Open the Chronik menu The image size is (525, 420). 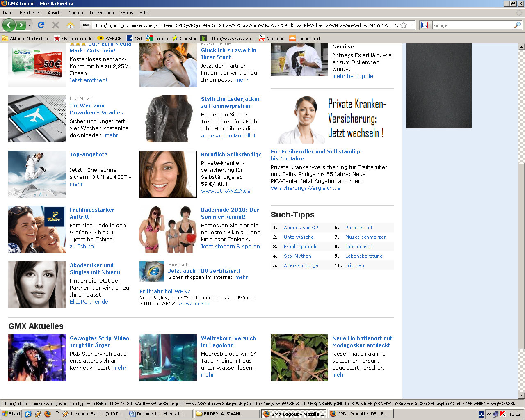76,13
